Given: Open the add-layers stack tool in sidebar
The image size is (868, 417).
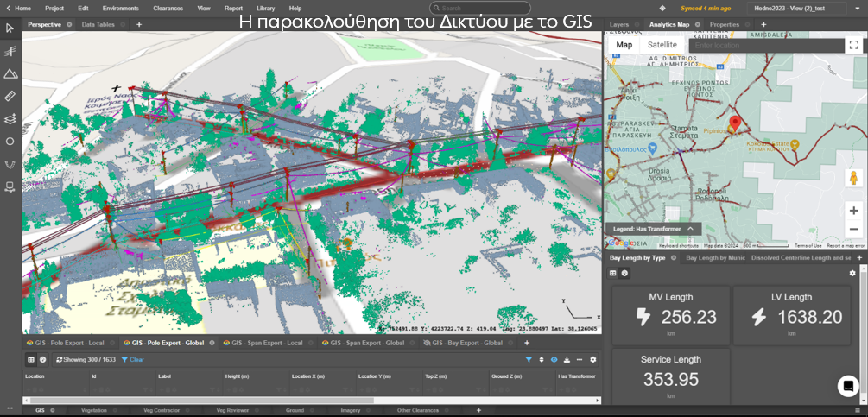Looking at the screenshot, I should click(10, 118).
